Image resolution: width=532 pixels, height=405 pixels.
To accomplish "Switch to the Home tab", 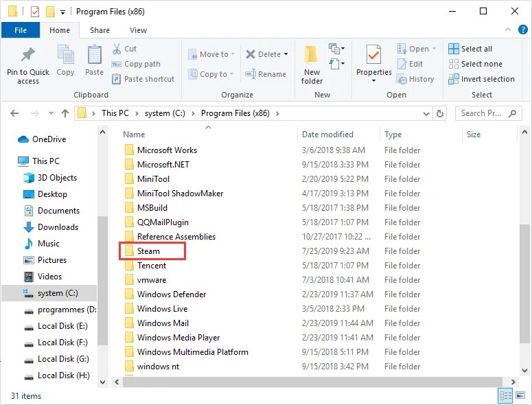I will 59,30.
